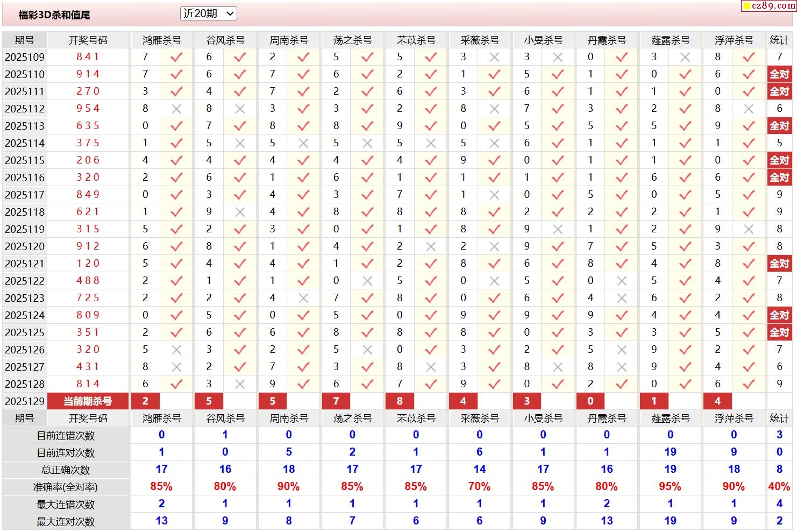Click the 全对 badge in row 2025125
This screenshot has height=532, width=797.
pos(779,332)
